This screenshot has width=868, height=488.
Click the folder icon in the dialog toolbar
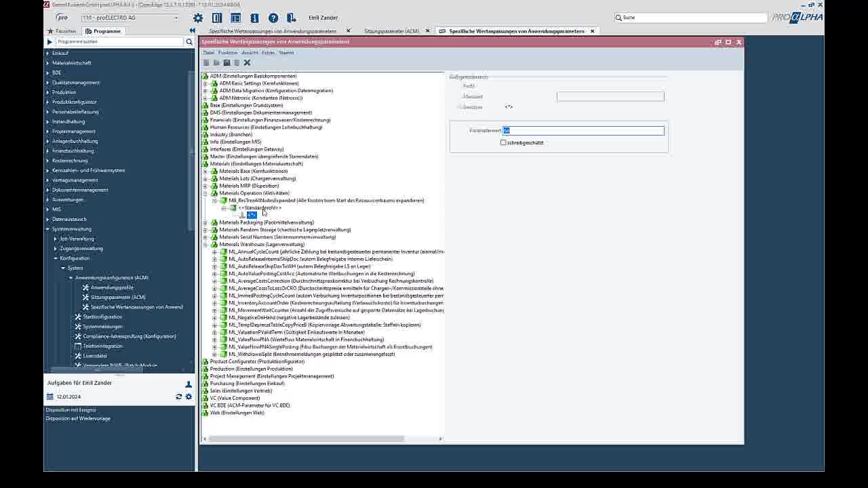(216, 63)
